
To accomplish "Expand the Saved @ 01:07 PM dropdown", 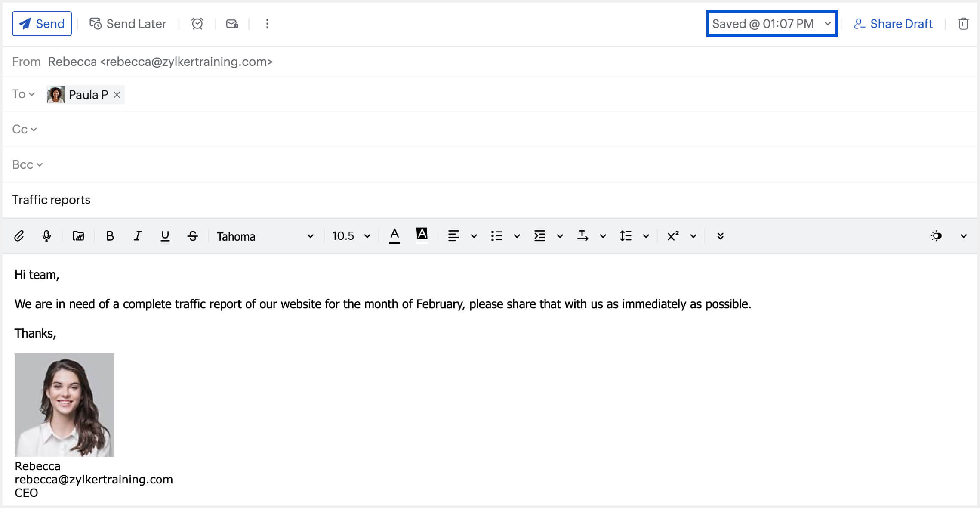I will click(x=827, y=24).
